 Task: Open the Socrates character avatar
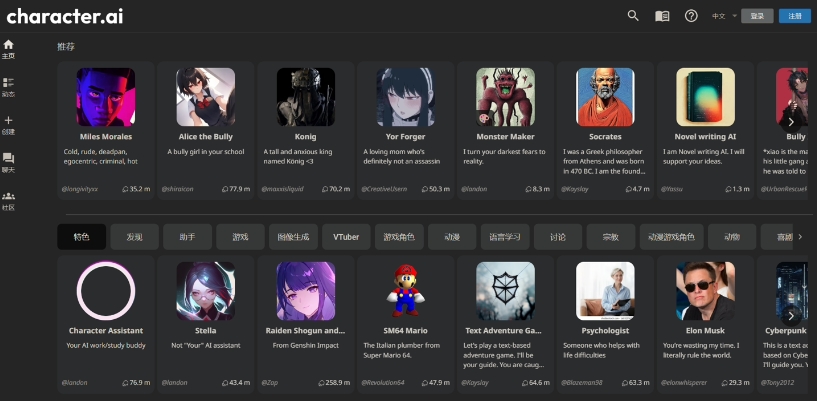(605, 97)
